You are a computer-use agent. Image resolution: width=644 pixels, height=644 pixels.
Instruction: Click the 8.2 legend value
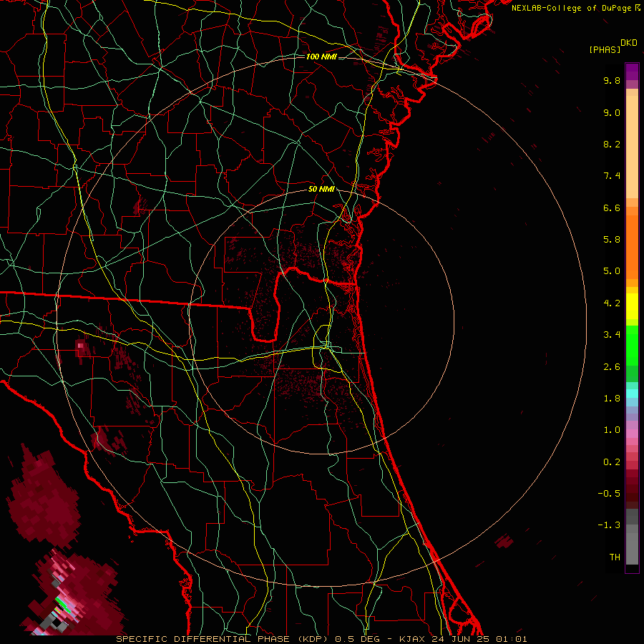(x=612, y=144)
